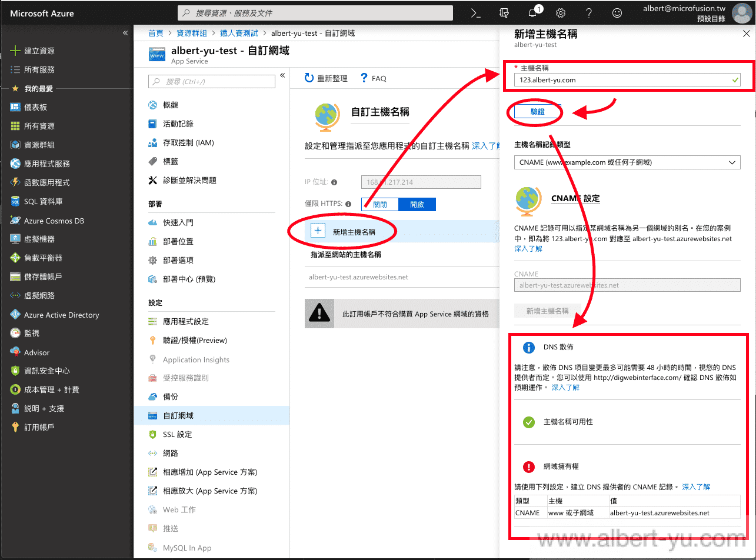Open 儲存體帳戶 in sidebar
Viewport: 756px width, 560px height.
click(x=43, y=276)
